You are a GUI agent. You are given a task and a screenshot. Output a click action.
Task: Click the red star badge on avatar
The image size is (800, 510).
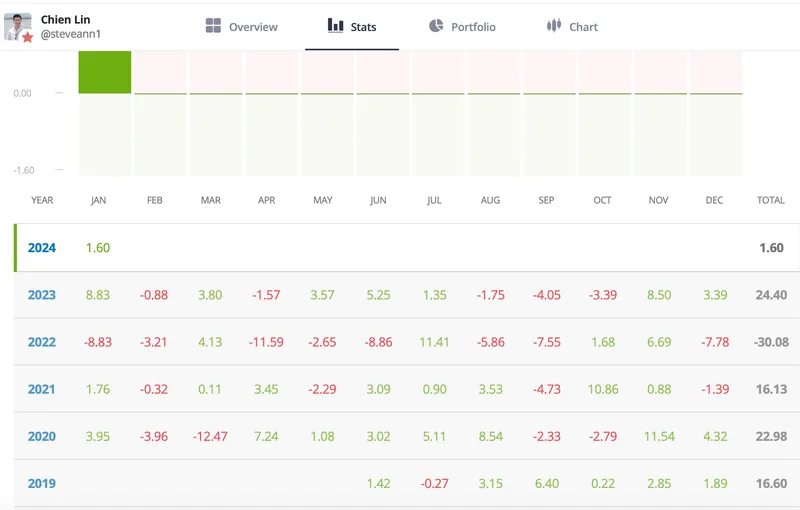[28, 37]
